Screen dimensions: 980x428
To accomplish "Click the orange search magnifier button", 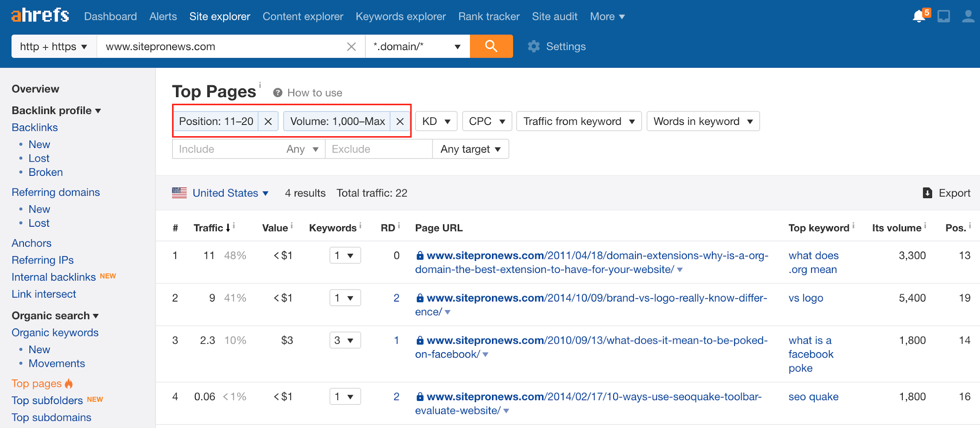I will click(491, 46).
